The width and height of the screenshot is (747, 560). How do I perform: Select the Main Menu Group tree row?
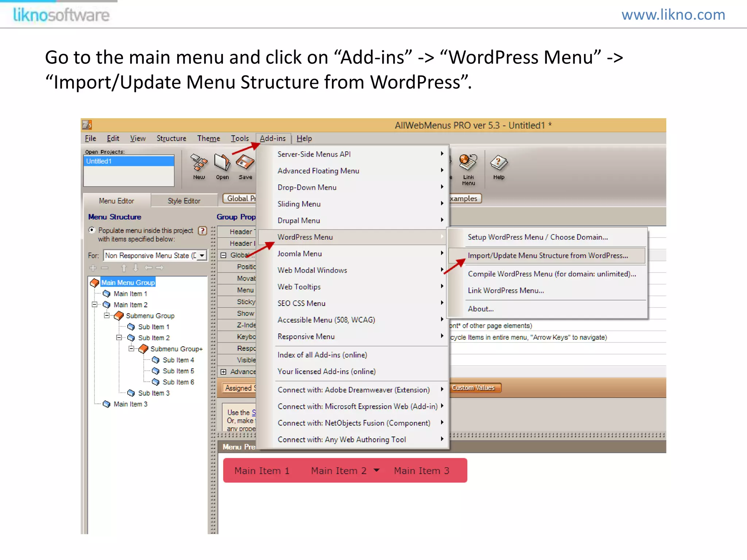click(x=128, y=283)
